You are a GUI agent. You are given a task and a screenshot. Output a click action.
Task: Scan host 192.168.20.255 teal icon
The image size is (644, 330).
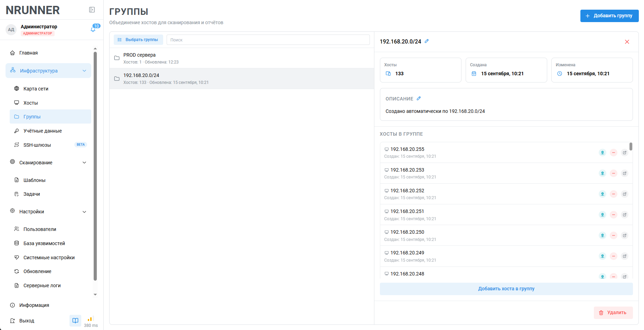click(x=603, y=153)
